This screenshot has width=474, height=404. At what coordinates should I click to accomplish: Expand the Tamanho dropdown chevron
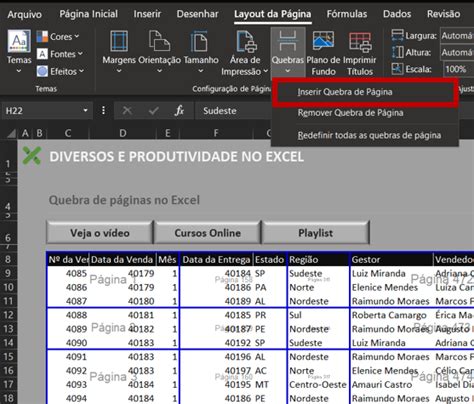[200, 71]
